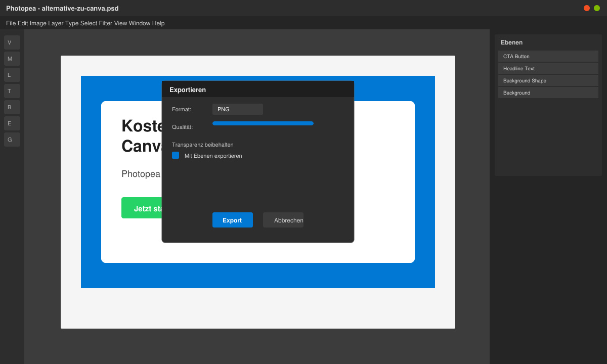Click the red window close button

587,8
